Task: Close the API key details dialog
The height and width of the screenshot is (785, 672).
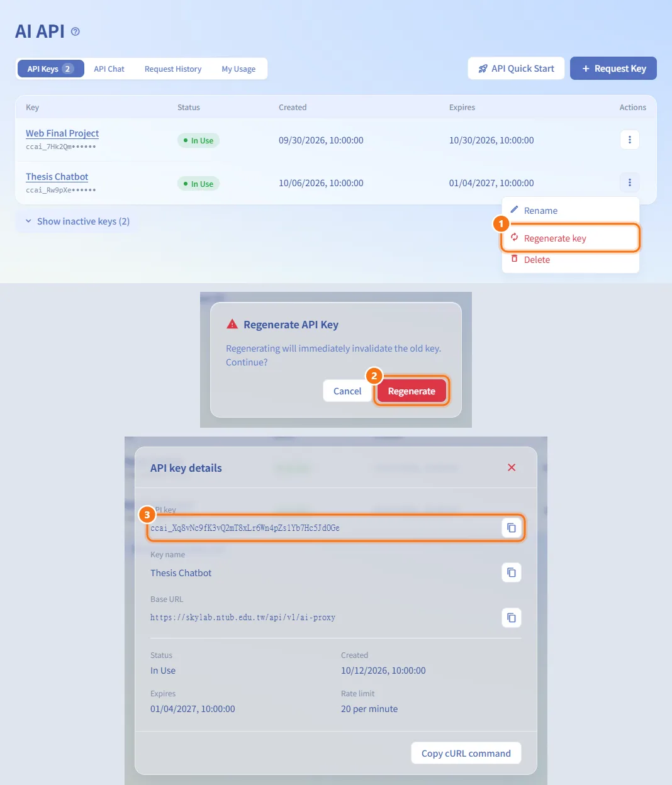Action: tap(512, 467)
